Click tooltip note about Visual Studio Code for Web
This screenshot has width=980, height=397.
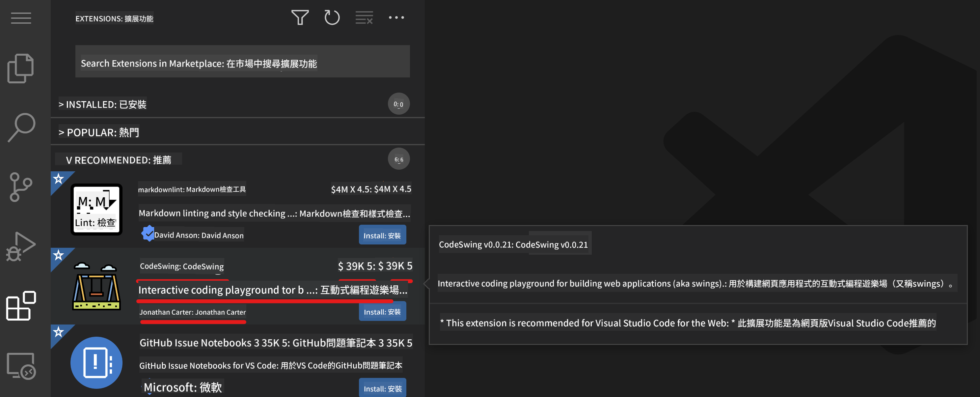[688, 323]
